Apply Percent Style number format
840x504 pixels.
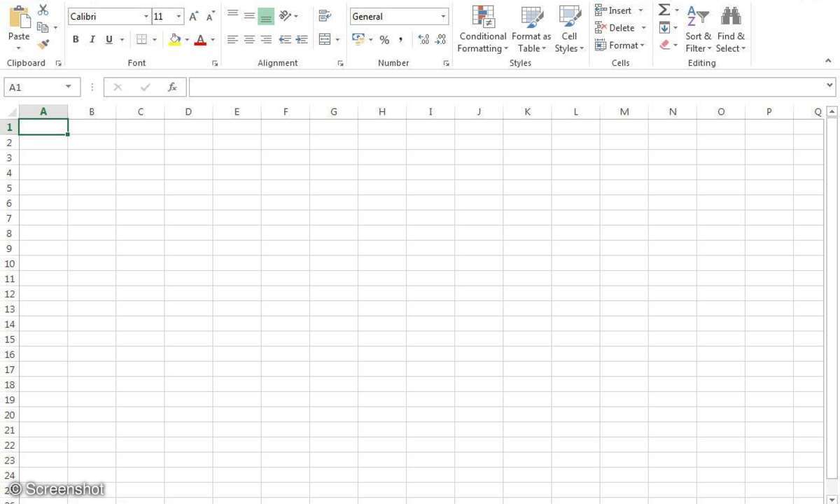click(384, 40)
